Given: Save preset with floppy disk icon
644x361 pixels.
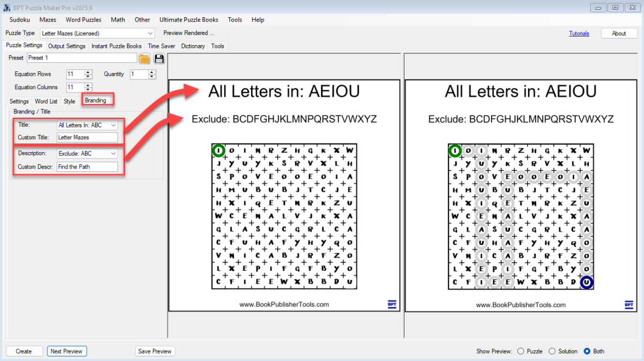Looking at the screenshot, I should pyautogui.click(x=159, y=59).
